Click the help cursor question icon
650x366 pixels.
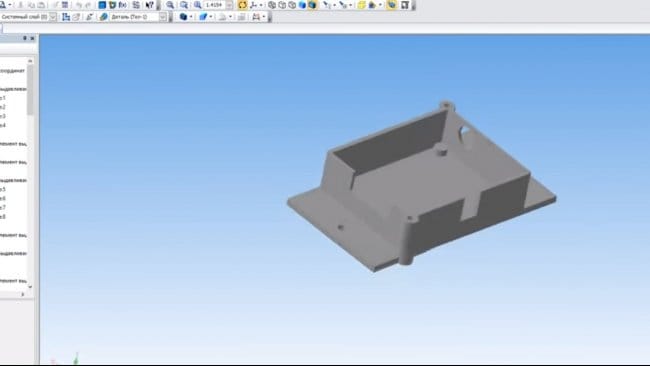(x=150, y=5)
